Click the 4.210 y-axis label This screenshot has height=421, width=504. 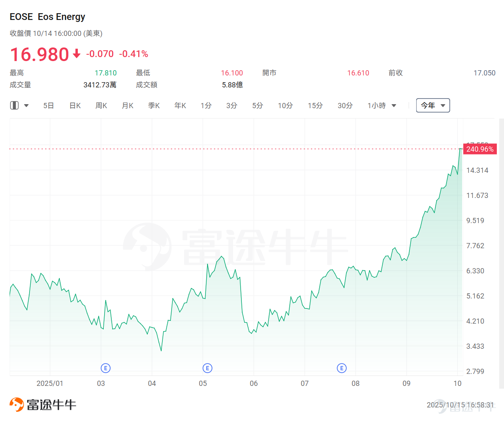pyautogui.click(x=475, y=321)
